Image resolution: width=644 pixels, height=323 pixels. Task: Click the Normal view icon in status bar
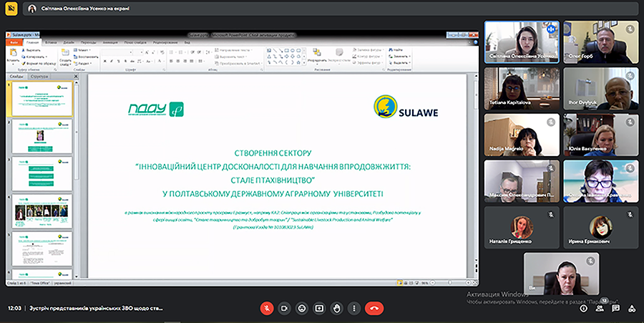(399, 283)
